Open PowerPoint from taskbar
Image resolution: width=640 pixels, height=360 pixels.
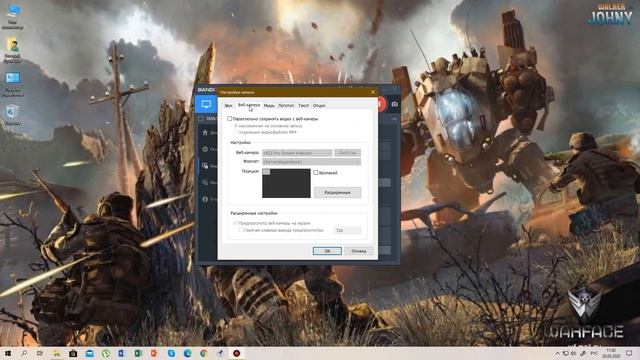tap(154, 353)
